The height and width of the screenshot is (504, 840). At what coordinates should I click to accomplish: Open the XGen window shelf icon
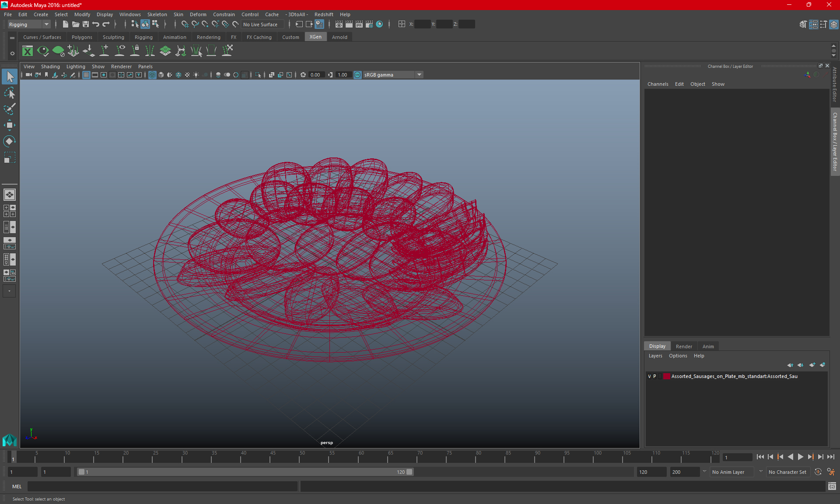(28, 51)
